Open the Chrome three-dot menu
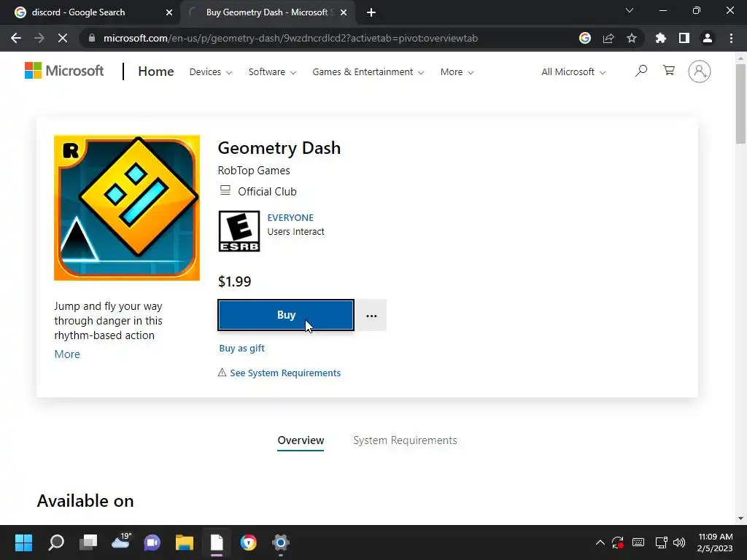 731,38
